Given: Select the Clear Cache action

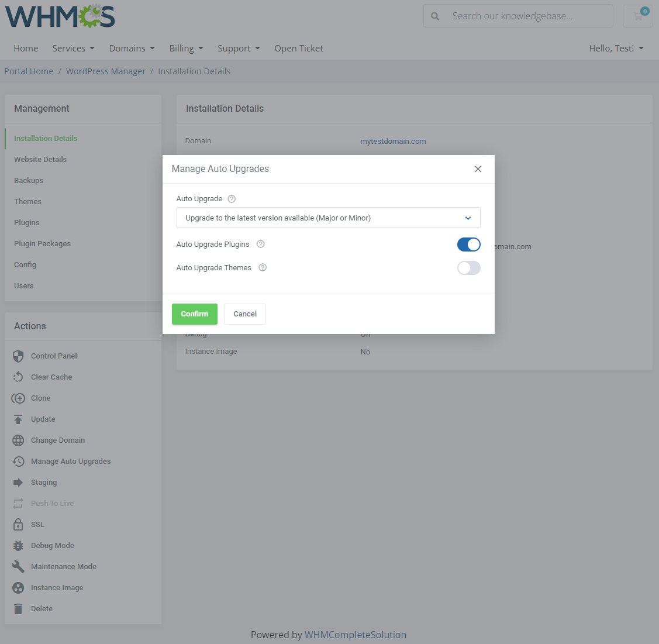Looking at the screenshot, I should pos(18,377).
